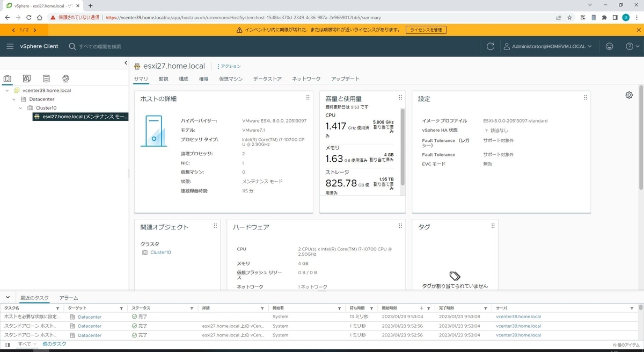The width and height of the screenshot is (644, 352).
Task: Click the Manage Licenses (ライセンスを管理) button
Action: pyautogui.click(x=426, y=30)
